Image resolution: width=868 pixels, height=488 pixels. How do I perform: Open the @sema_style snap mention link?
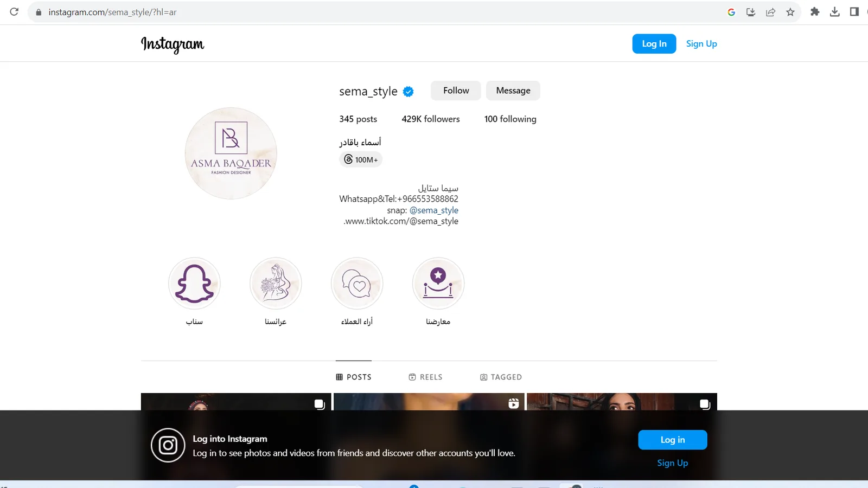(x=434, y=210)
